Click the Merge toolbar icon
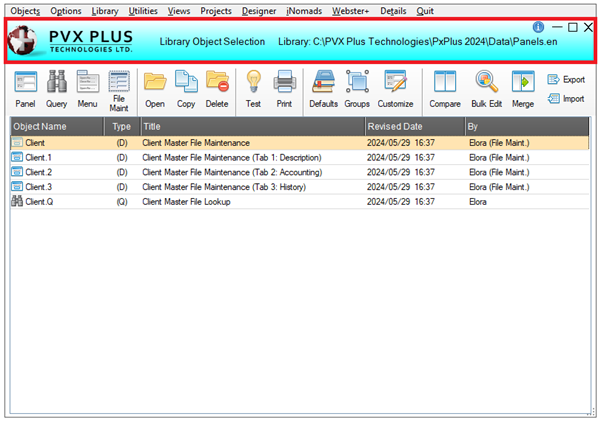The image size is (601, 422). [523, 88]
